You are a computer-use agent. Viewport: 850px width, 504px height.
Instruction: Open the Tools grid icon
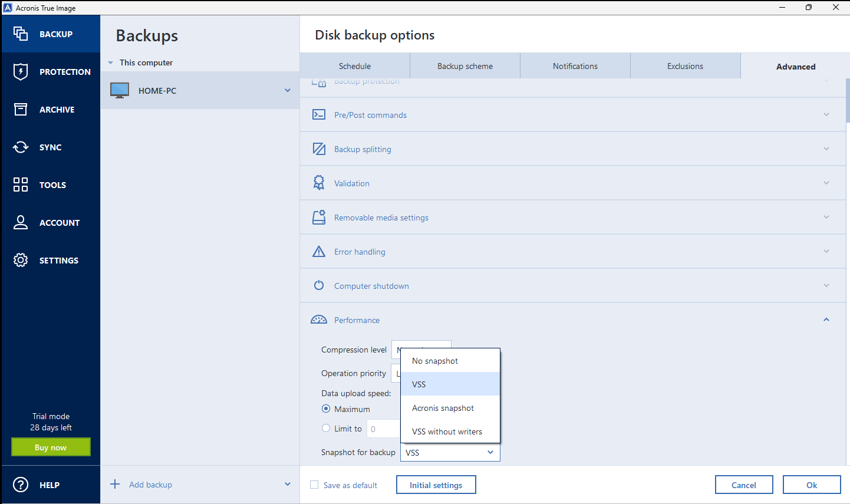click(x=20, y=185)
